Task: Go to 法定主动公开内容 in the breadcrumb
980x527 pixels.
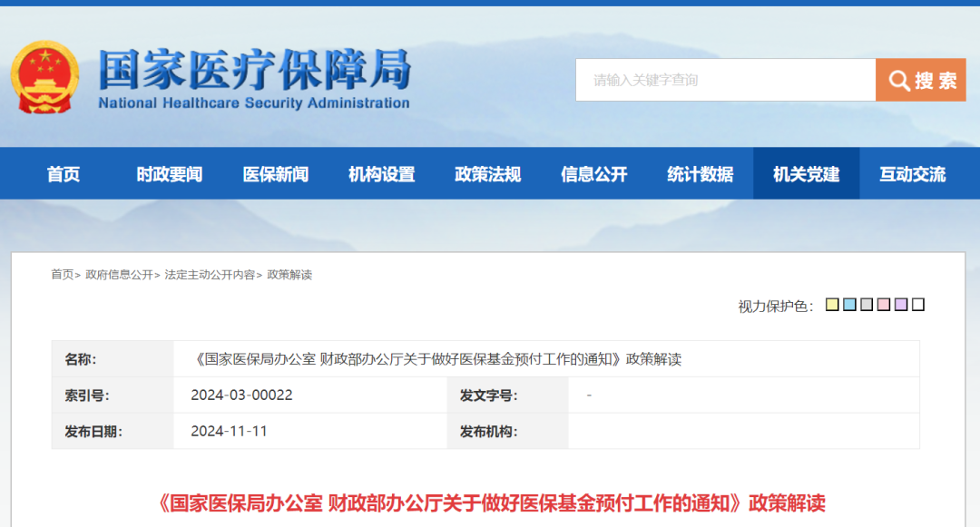Action: point(210,275)
